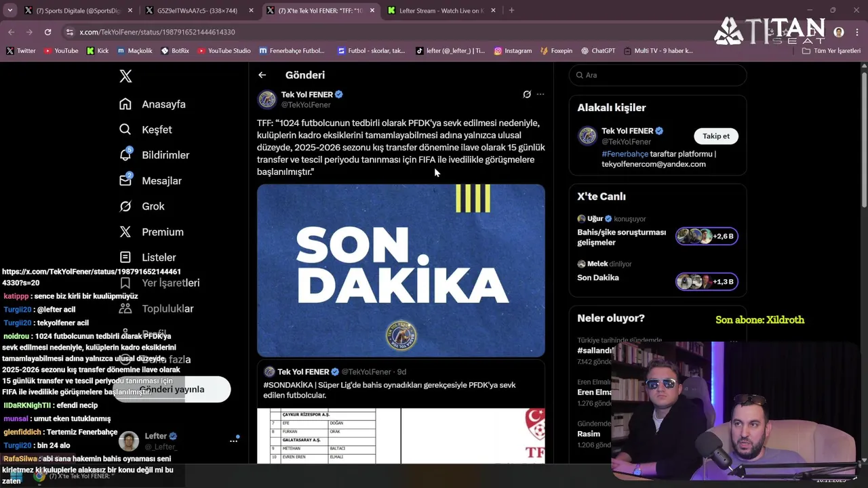Screen dimensions: 868x488
Task: Open site info icon in address bar
Action: click(69, 32)
